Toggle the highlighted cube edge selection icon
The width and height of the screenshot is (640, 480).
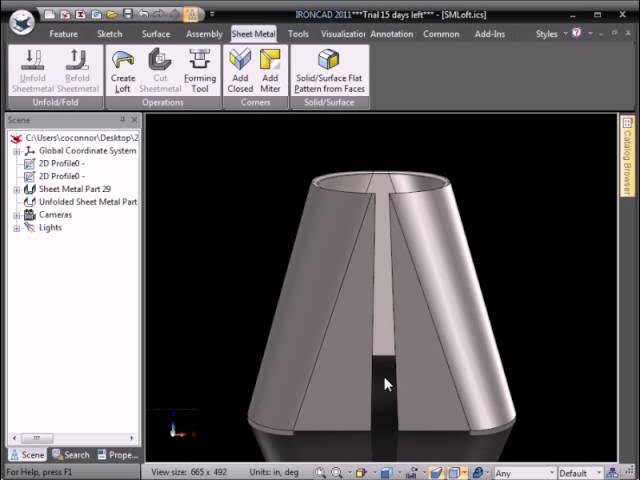tap(454, 473)
